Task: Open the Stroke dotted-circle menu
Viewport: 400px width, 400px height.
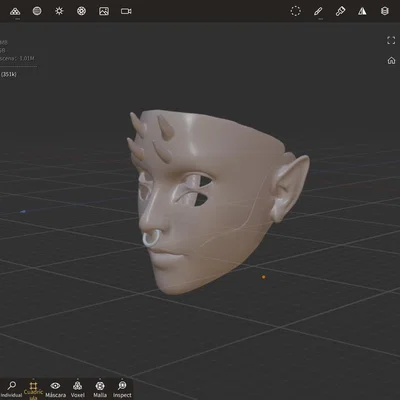Action: coord(295,11)
